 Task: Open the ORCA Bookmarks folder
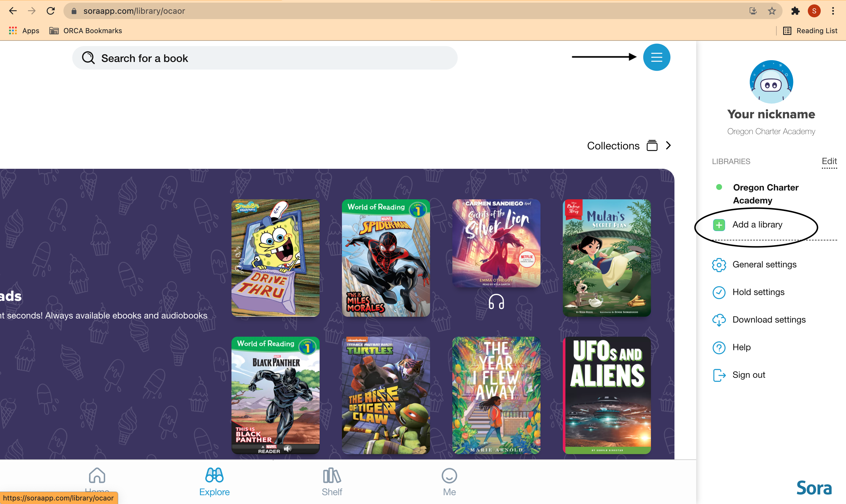click(x=85, y=31)
